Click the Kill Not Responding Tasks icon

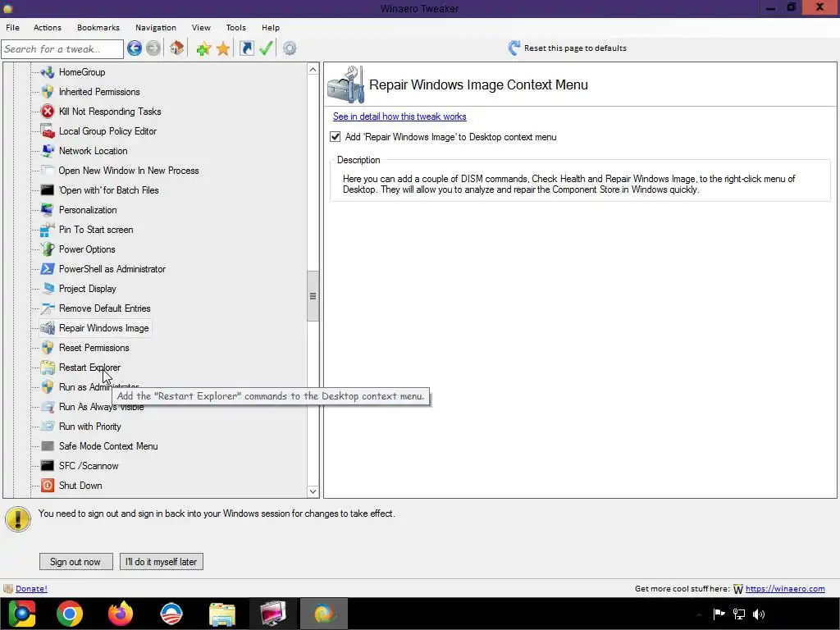coord(48,112)
